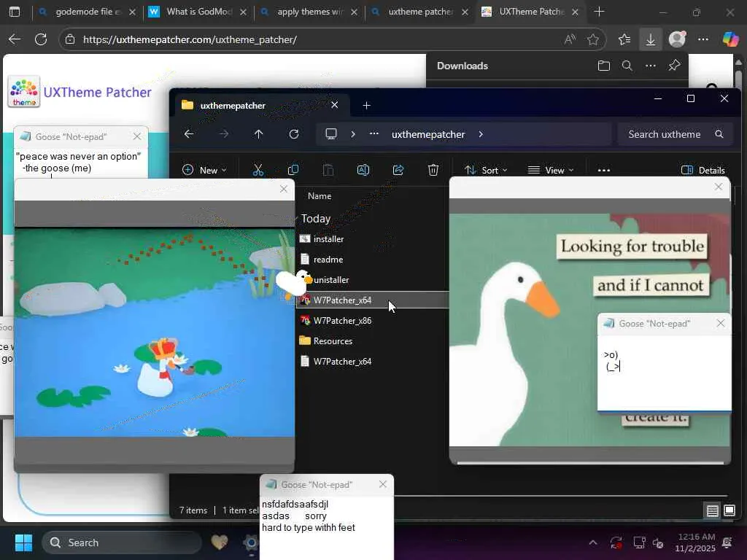Search downloads in the Downloads panel
The image size is (747, 560).
coord(627,66)
